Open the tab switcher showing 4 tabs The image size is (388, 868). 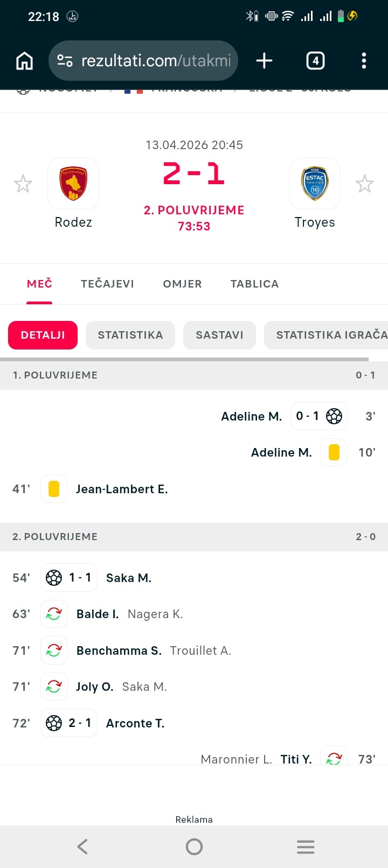(x=315, y=61)
